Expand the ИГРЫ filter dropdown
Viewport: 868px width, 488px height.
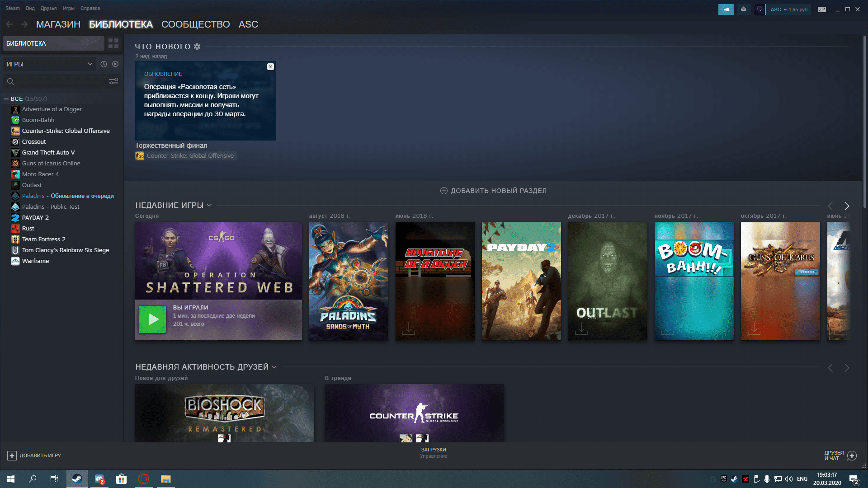[x=90, y=64]
